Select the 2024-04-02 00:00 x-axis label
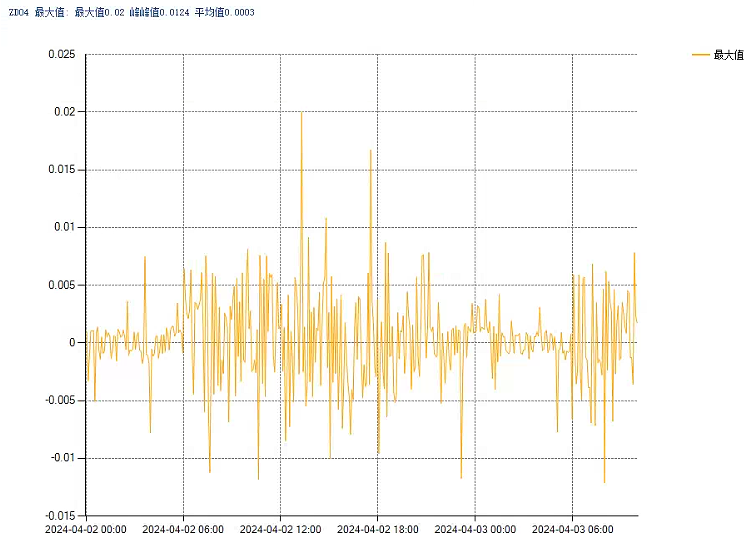Viewport: 750px width, 547px height. [x=86, y=530]
